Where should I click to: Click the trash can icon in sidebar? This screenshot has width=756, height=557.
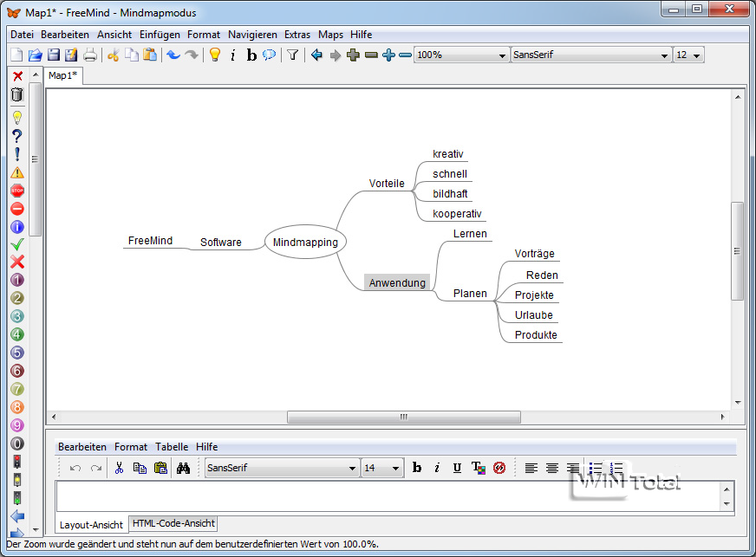tap(17, 95)
